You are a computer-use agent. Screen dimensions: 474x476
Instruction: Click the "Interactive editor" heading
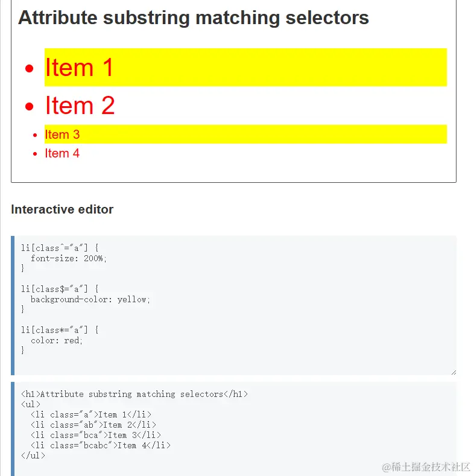tap(62, 209)
